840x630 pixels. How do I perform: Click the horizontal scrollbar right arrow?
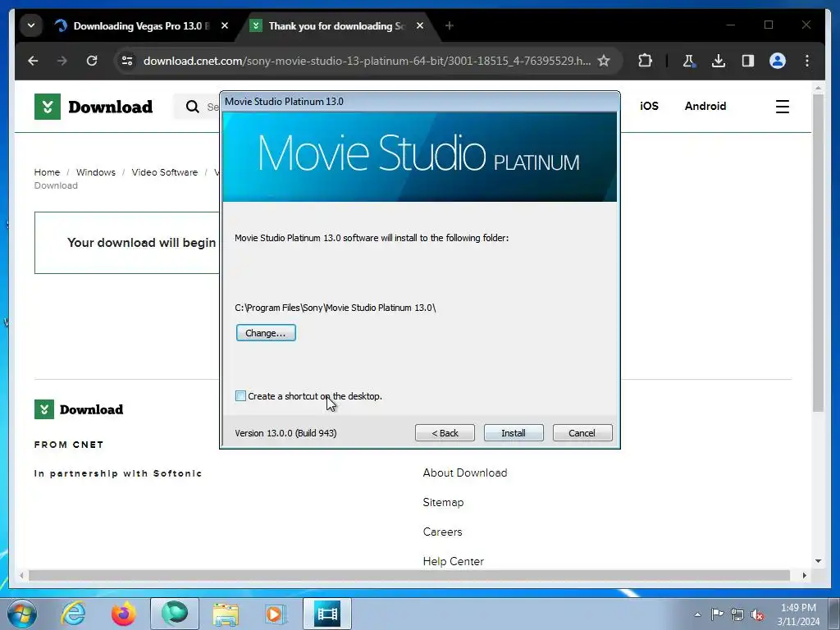click(804, 575)
